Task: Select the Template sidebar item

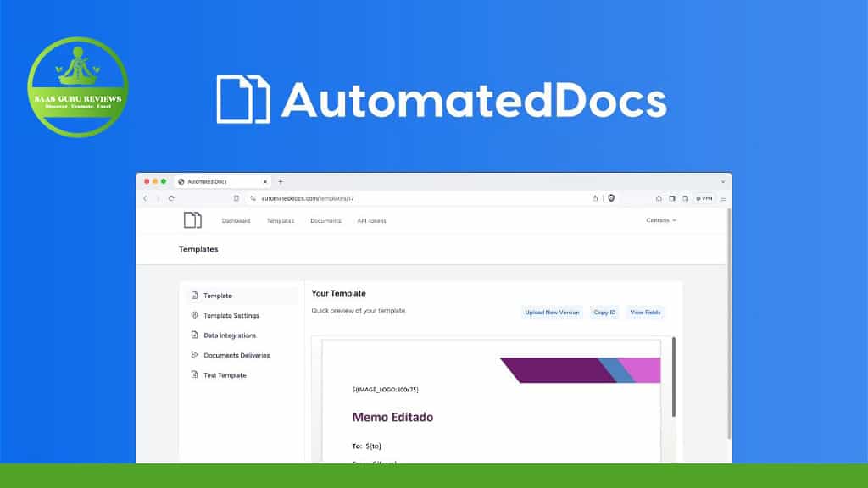Action: click(x=242, y=296)
